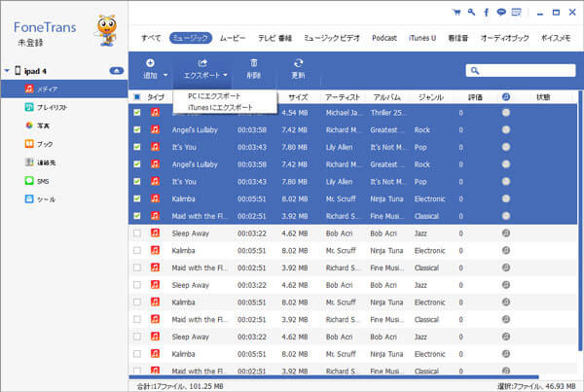Click inside the search input field
This screenshot has height=392, width=584.
(521, 70)
